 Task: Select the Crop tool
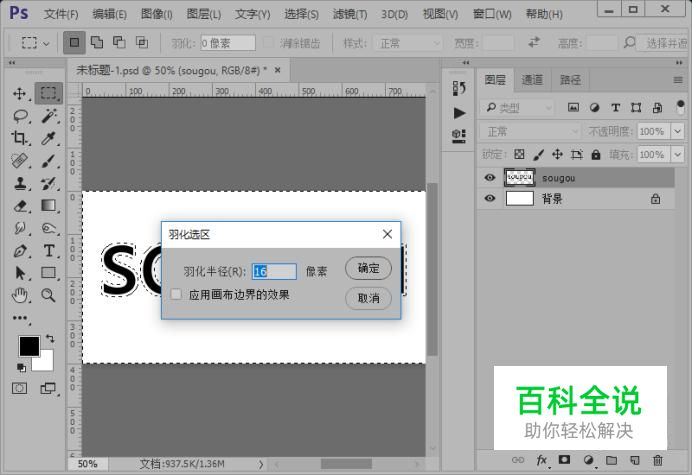tap(19, 138)
